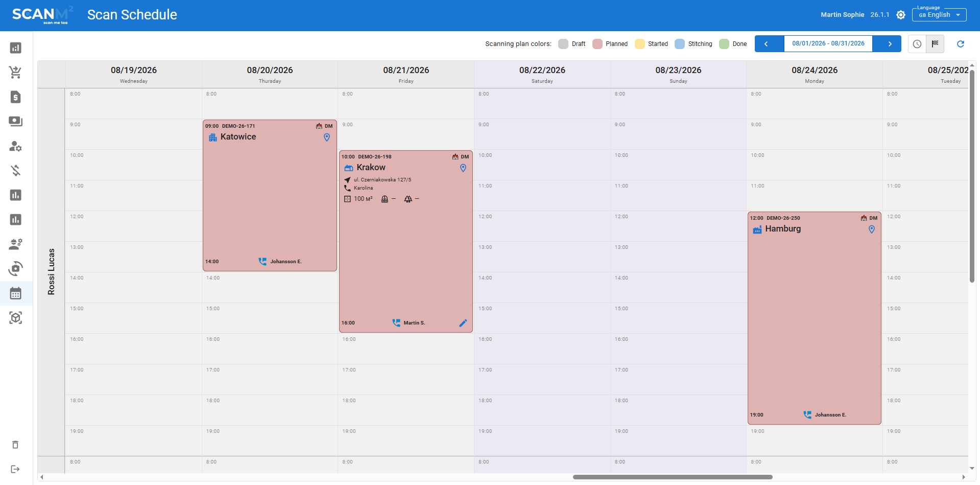
Task: Select the 08/24/2026 Monday column header
Action: click(x=815, y=74)
